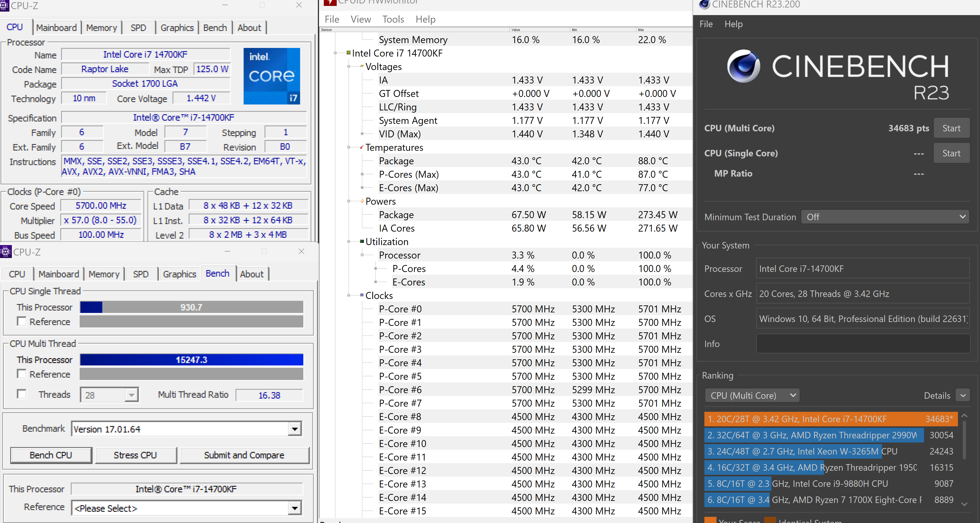Click the Voltages lightning icon in HWMonitor
Viewport: 980px width, 523px height.
point(362,66)
